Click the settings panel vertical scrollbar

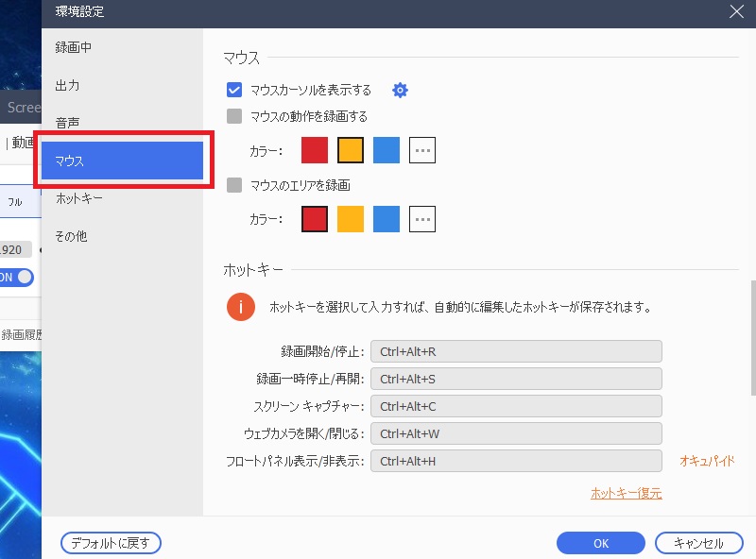pos(753,337)
